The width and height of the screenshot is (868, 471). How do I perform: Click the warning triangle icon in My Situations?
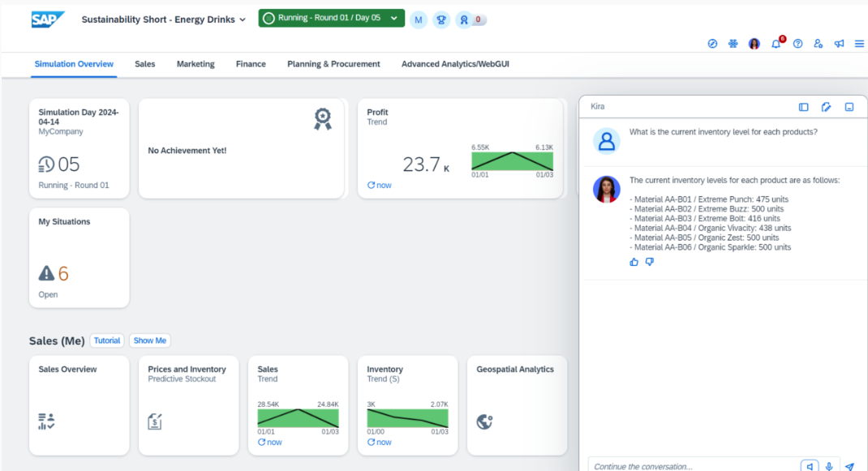coord(46,273)
